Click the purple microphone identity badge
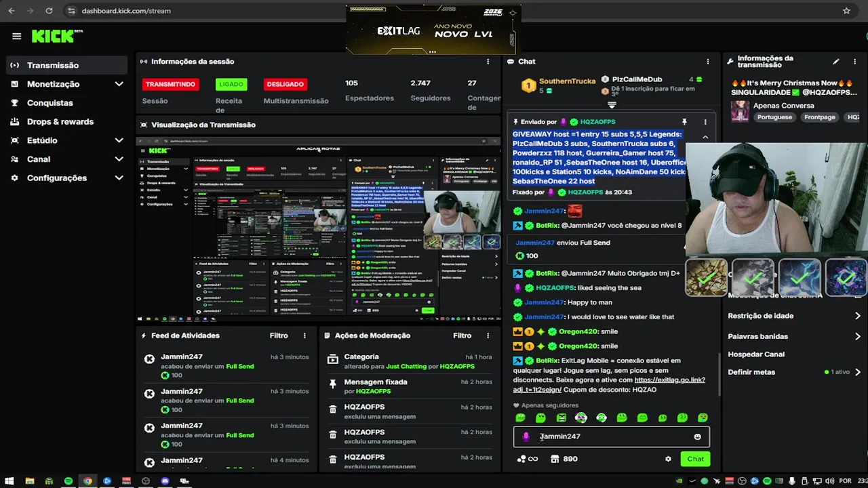Image resolution: width=868 pixels, height=488 pixels. coord(526,436)
